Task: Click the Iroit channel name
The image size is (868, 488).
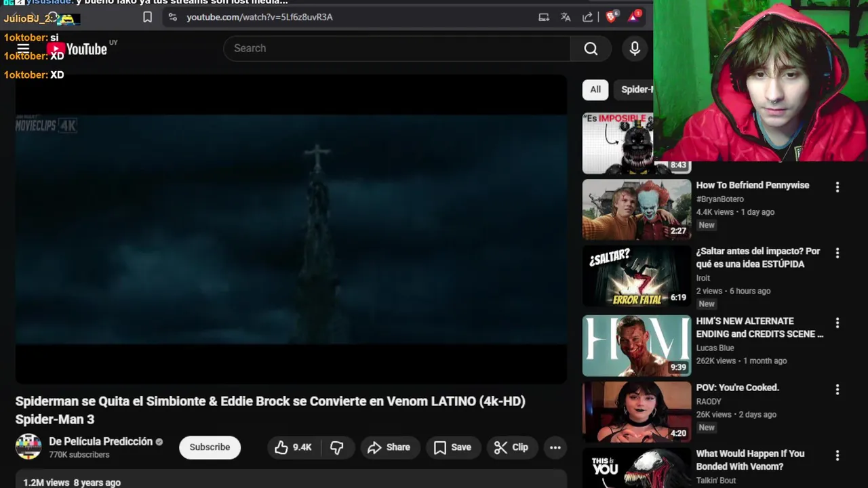Action: (703, 278)
